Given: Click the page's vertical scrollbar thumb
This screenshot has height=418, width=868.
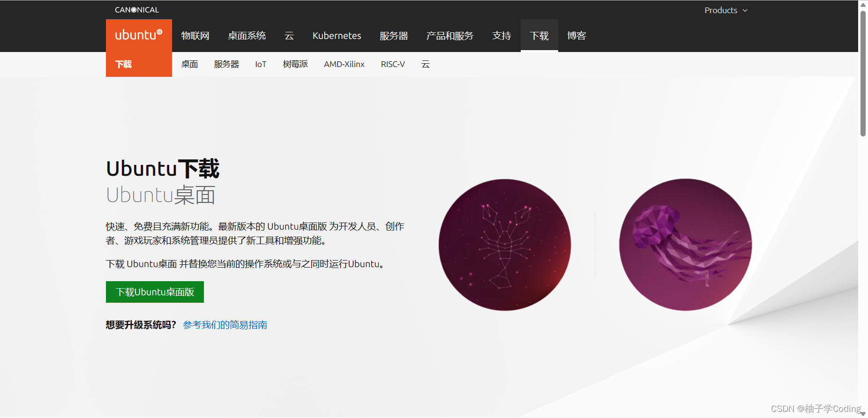Looking at the screenshot, I should [863, 74].
